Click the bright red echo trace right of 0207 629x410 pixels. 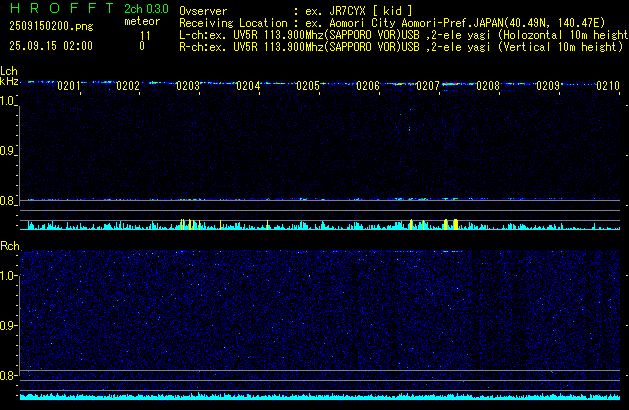(x=450, y=84)
